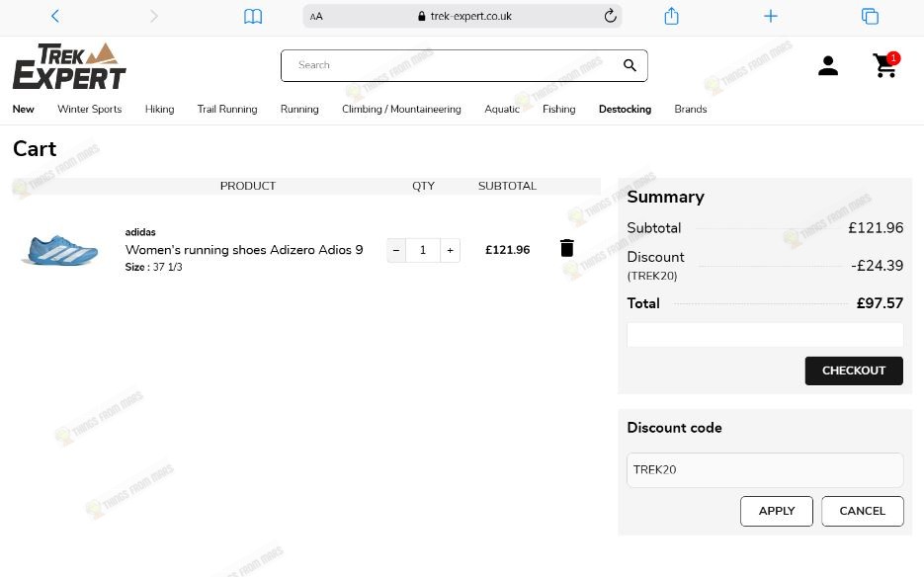This screenshot has height=577, width=924.
Task: Tap the Safari forward arrow
Action: coord(154,16)
